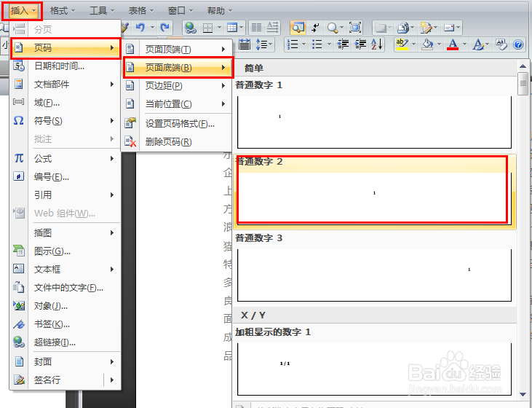Open the 格式 menu
Viewport: 532px width, 408px height.
(62, 11)
